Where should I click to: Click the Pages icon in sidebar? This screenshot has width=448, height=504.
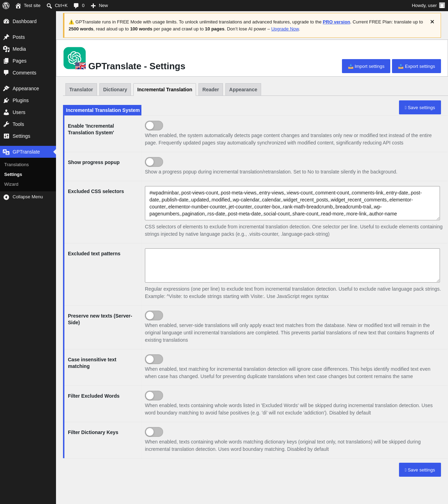[6, 61]
